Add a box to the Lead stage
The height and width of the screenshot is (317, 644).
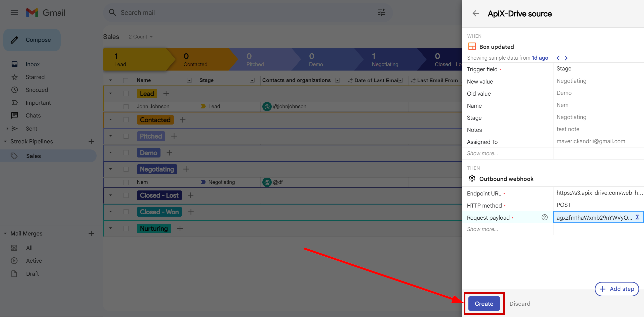166,94
